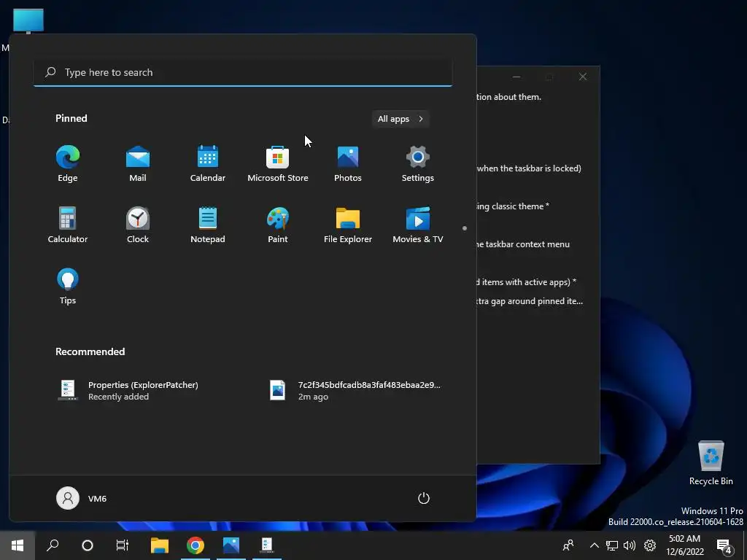Open recommended file 7c2f345bdfcadb8a3faf483ebaa2e9...
Image resolution: width=747 pixels, height=560 pixels.
[x=355, y=391]
